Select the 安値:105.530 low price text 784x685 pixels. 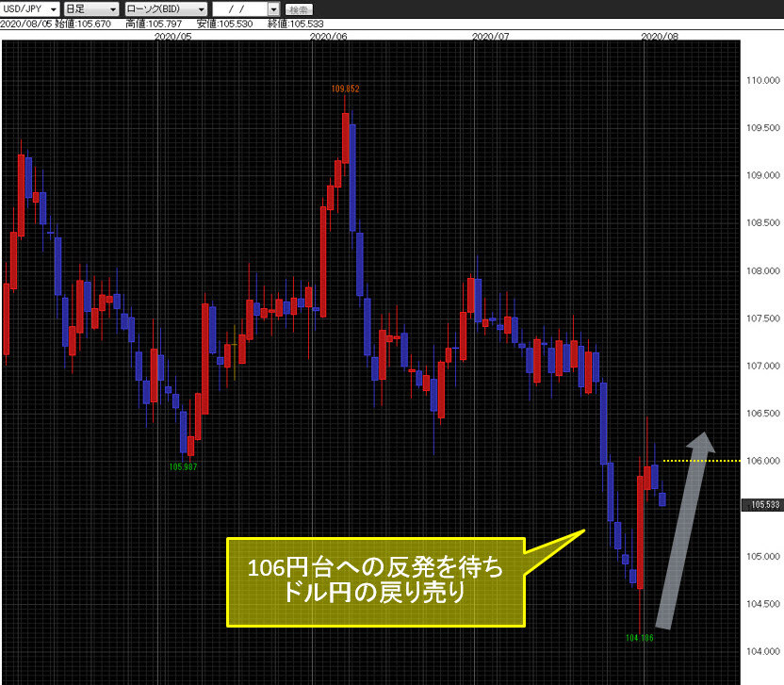tap(225, 24)
